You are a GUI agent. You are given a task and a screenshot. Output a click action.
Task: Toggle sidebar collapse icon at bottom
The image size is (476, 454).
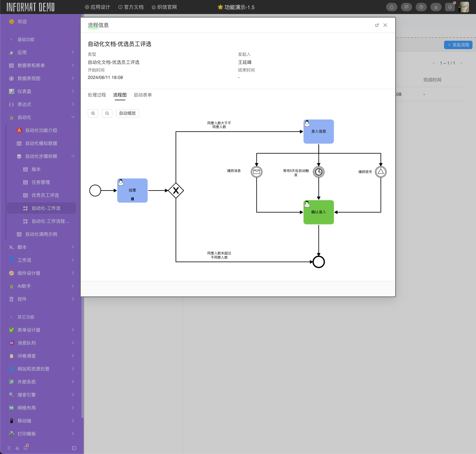tap(74, 448)
